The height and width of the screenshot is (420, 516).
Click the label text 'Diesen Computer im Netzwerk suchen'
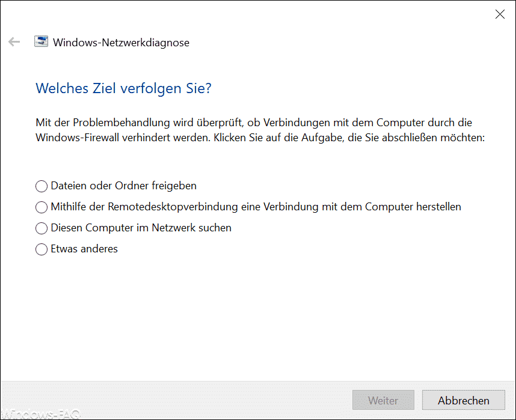pyautogui.click(x=141, y=228)
